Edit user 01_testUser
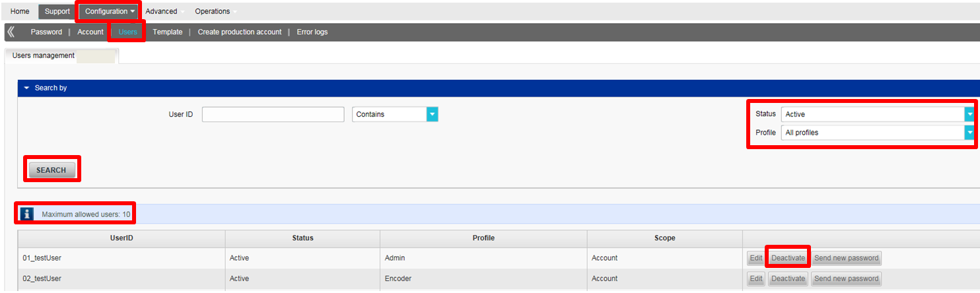 pyautogui.click(x=756, y=258)
